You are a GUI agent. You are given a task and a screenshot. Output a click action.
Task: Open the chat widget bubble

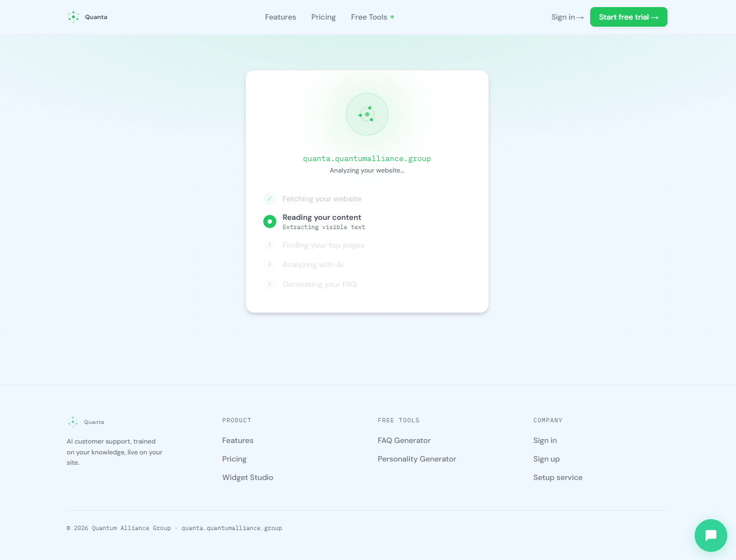pos(710,536)
